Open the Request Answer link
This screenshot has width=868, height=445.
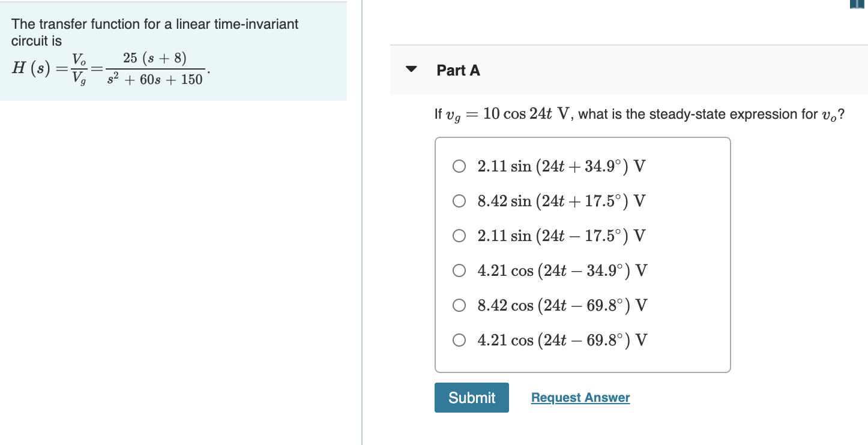[580, 398]
